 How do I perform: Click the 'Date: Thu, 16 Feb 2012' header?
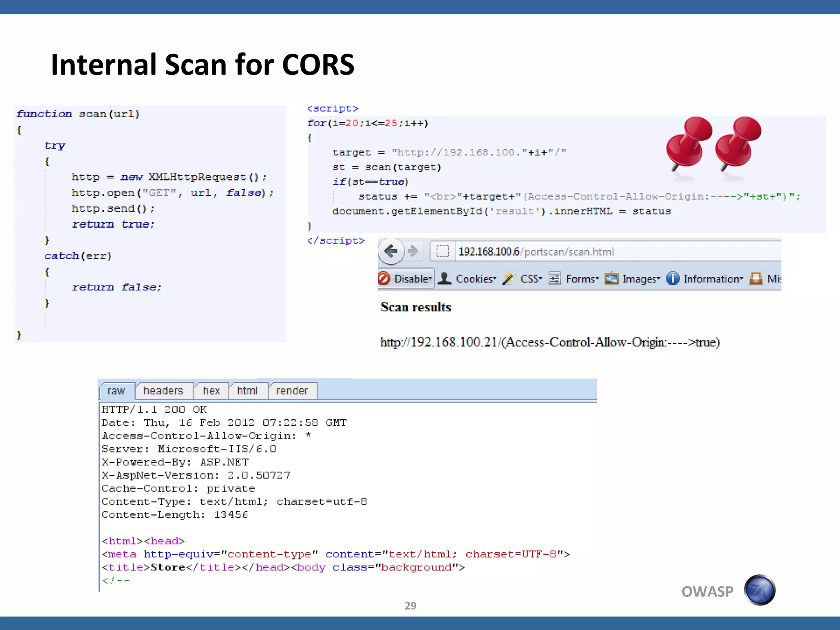pos(224,422)
